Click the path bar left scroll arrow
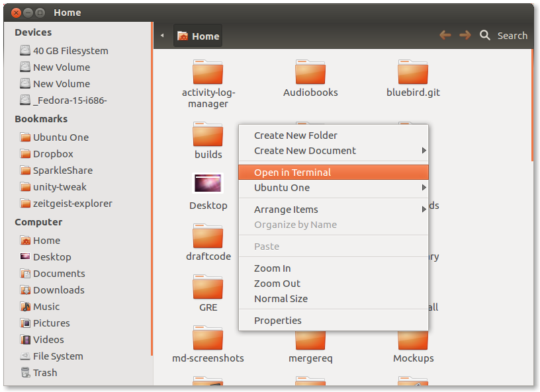Viewport: 540px width, 392px height. [162, 36]
